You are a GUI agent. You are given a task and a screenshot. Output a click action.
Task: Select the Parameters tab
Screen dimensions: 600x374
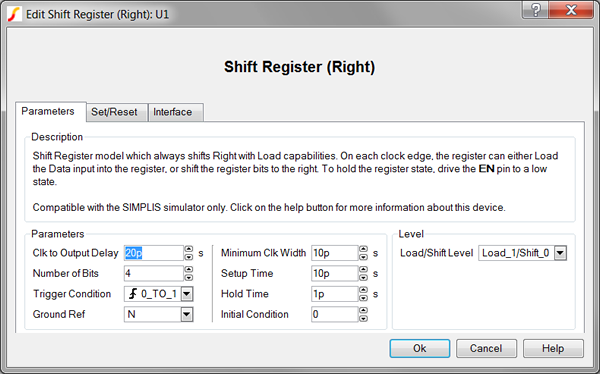pos(48,111)
